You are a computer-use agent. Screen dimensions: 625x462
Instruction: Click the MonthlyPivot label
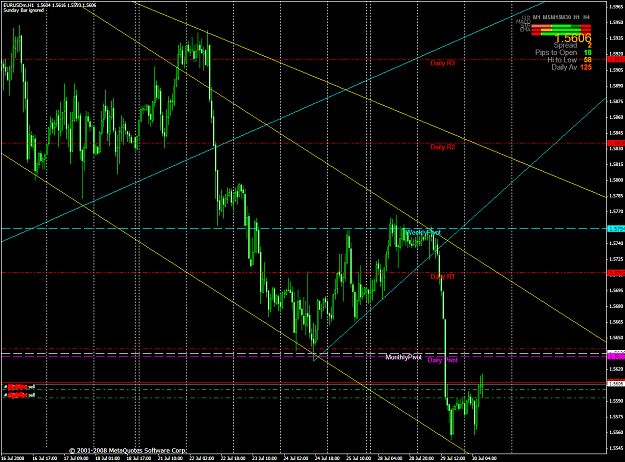pyautogui.click(x=403, y=357)
